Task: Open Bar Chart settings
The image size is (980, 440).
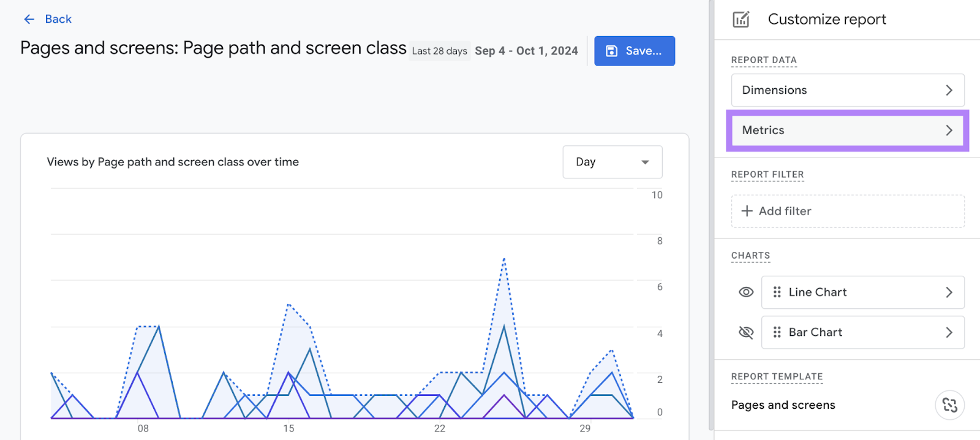Action: (x=863, y=332)
